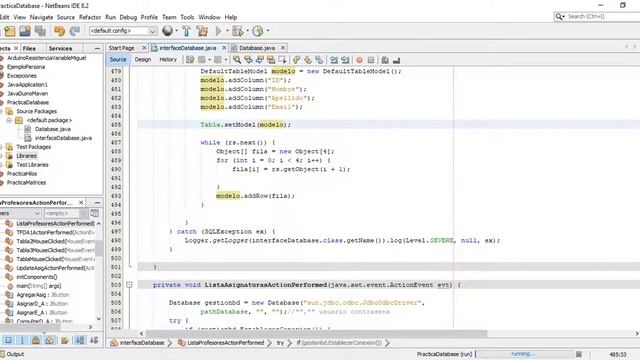Image resolution: width=640 pixels, height=360 pixels.
Task: Click the Uncomment icon in the editor toolbar
Action: (396, 60)
